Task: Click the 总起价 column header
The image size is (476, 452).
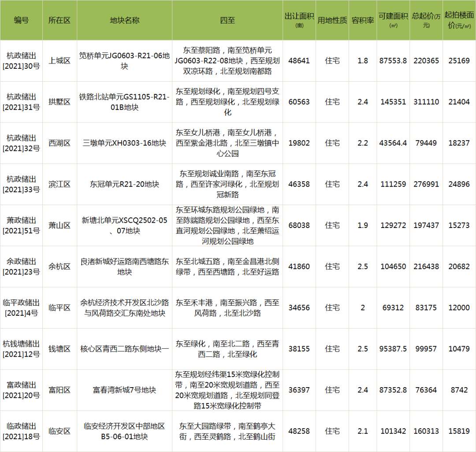Action: (426, 20)
